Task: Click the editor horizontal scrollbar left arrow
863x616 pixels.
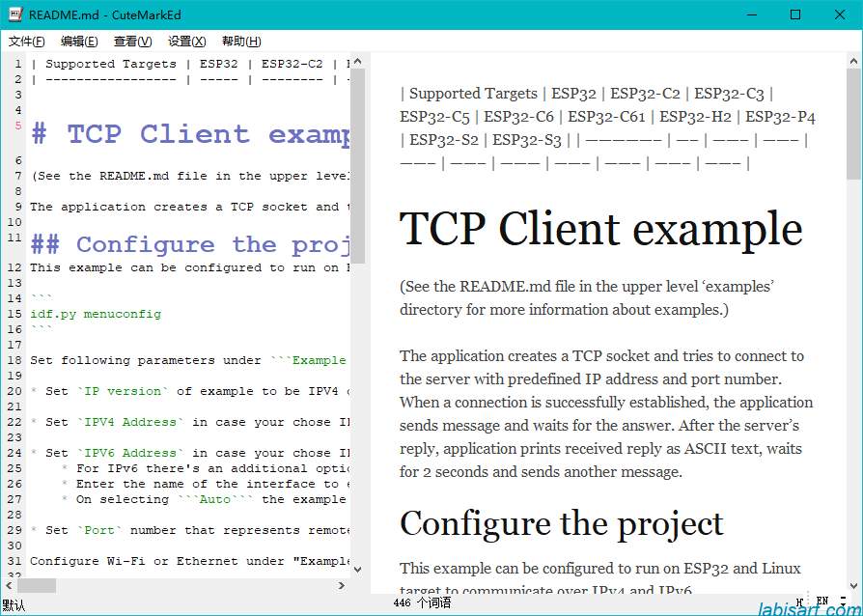Action: pyautogui.click(x=9, y=585)
